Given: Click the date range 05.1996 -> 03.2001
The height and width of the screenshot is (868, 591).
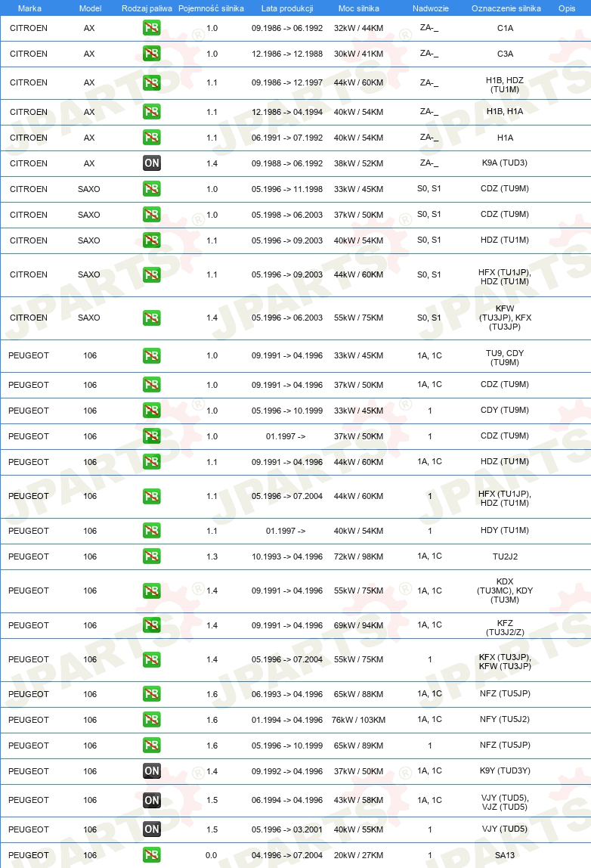Looking at the screenshot, I should (x=287, y=829).
